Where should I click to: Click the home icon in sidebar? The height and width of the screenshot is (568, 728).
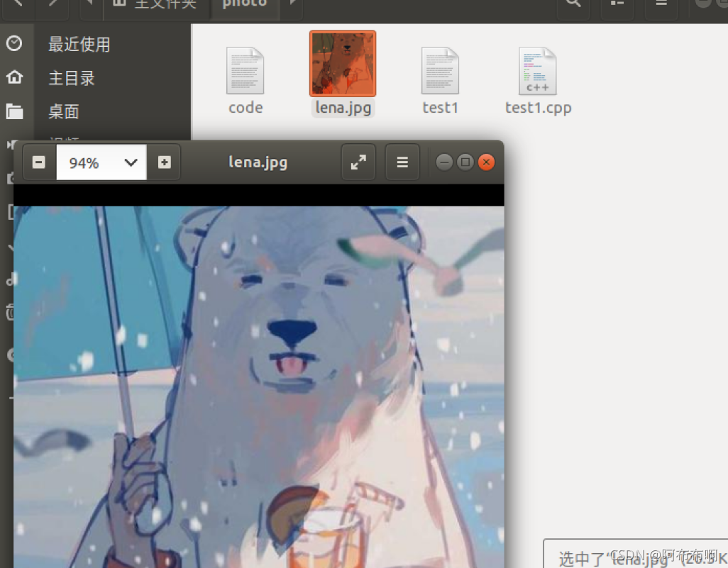click(x=14, y=77)
